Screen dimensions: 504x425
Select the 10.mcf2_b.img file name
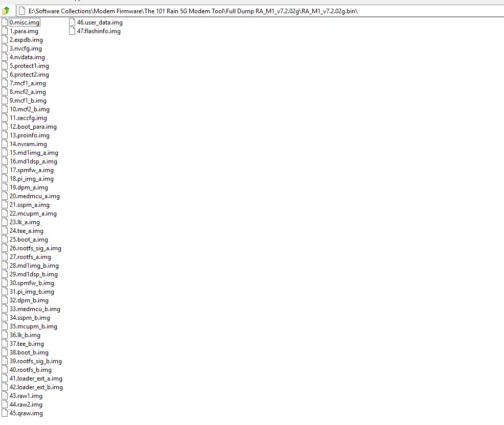click(x=30, y=109)
